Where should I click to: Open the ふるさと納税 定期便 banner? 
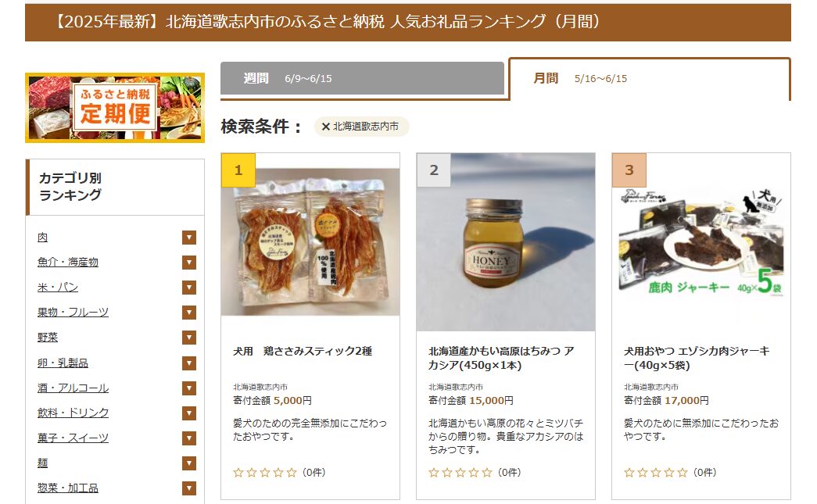pos(115,108)
